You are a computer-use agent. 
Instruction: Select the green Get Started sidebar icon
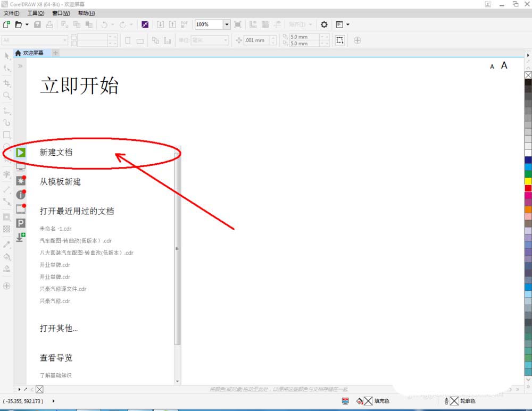[21, 153]
